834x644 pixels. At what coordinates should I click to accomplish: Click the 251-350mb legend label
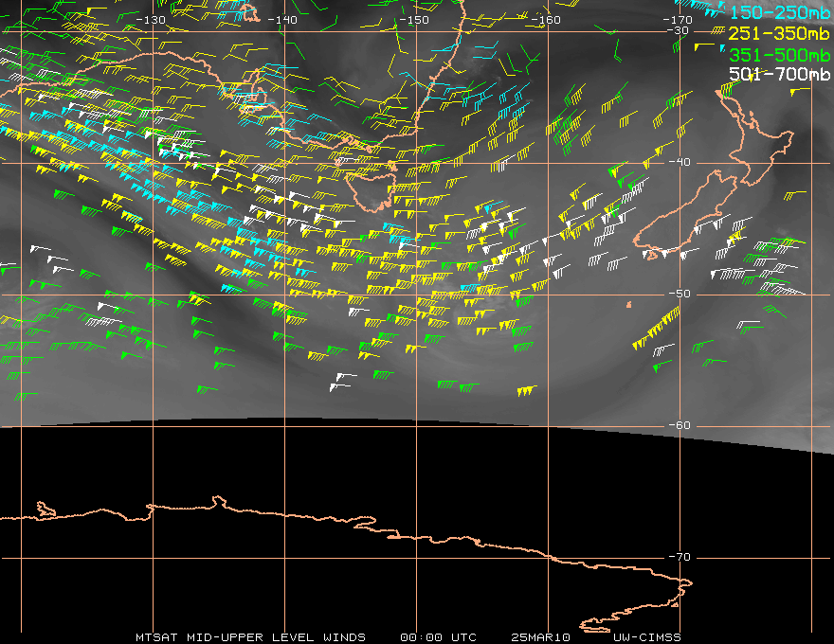pos(779,33)
